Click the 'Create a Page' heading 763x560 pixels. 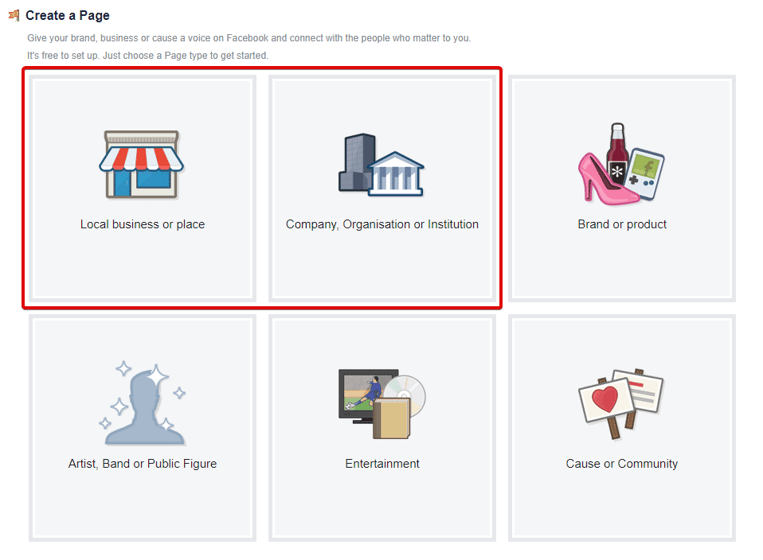(68, 16)
